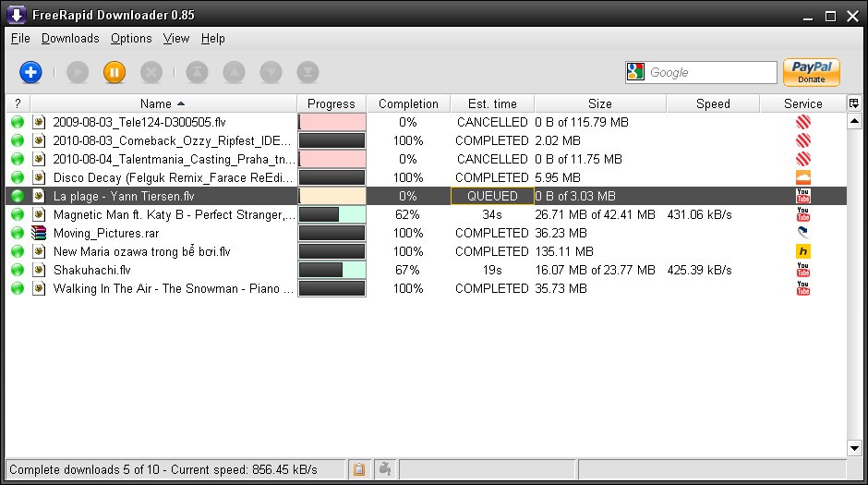Click the striped service icon for 2009-08-03_Tele124 row

pos(802,122)
